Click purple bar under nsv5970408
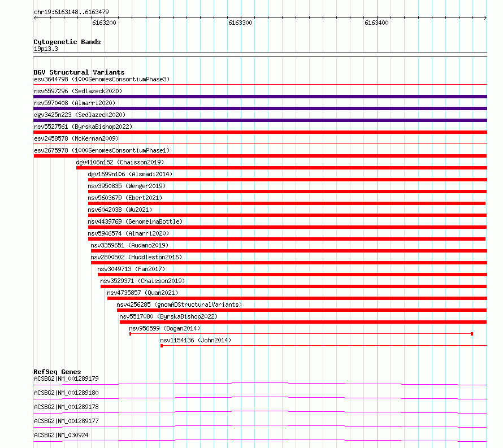 tap(260, 108)
